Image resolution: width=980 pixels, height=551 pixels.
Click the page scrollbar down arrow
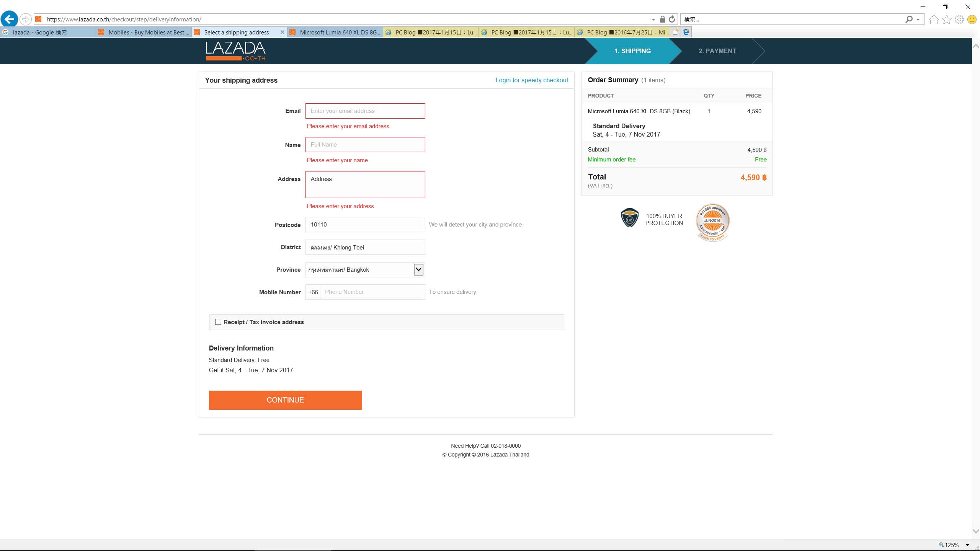pos(976,531)
